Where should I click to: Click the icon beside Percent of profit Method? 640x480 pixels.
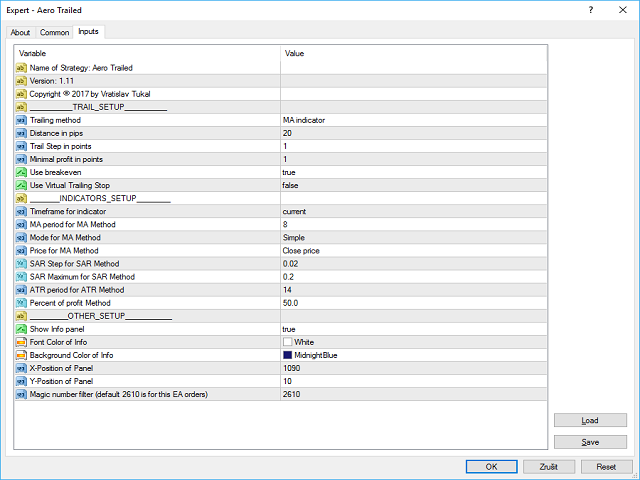(x=21, y=303)
